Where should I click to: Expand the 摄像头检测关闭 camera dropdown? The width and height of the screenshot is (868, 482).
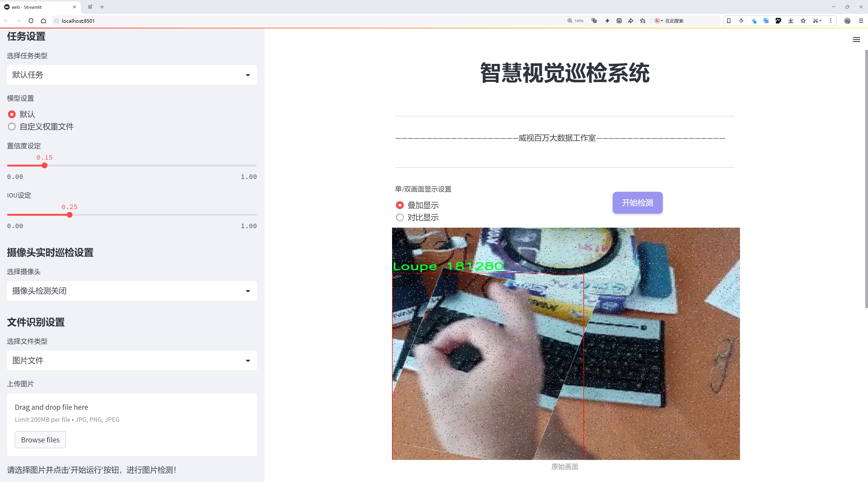[x=132, y=291]
